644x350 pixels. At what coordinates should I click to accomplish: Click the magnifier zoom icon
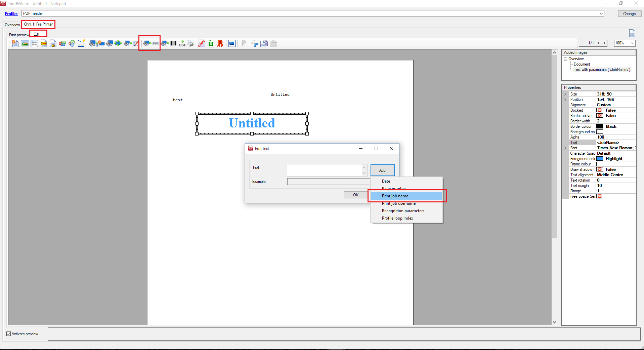coord(243,43)
